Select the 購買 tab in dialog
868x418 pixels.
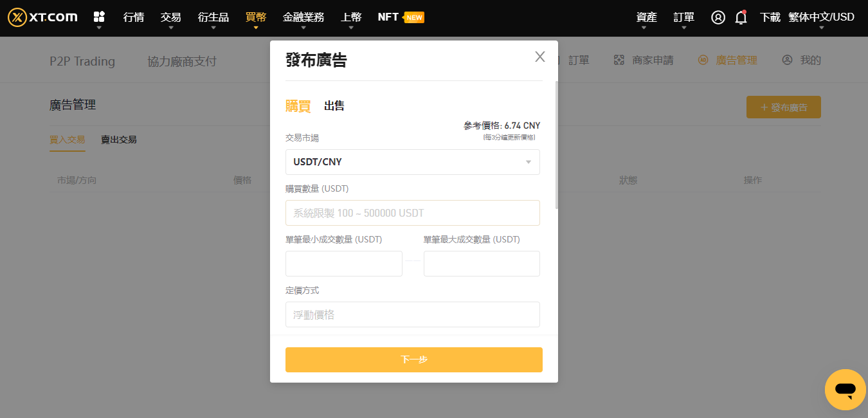point(298,106)
